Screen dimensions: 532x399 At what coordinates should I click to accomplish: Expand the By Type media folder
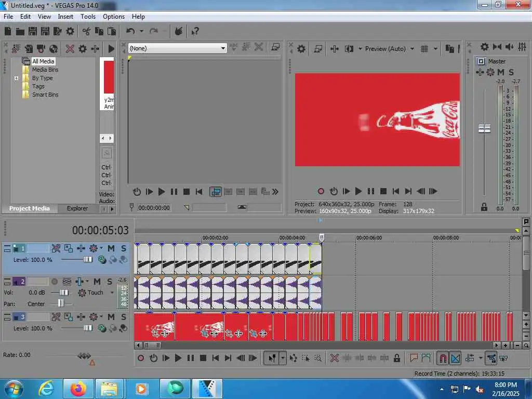16,78
